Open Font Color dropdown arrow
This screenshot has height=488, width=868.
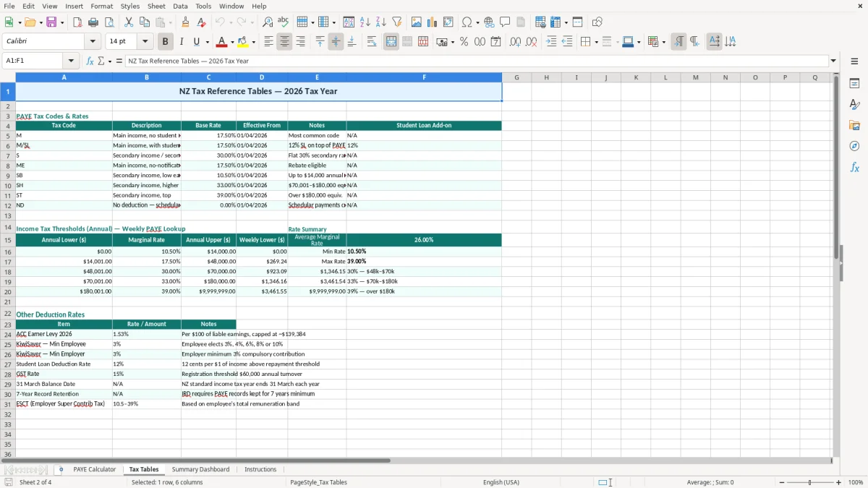pyautogui.click(x=233, y=42)
